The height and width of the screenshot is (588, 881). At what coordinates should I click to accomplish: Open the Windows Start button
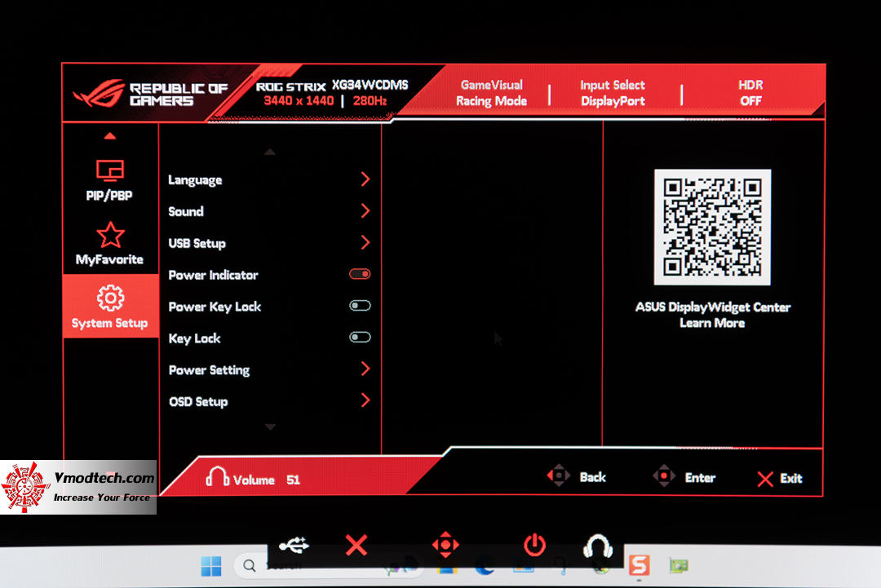[x=211, y=566]
